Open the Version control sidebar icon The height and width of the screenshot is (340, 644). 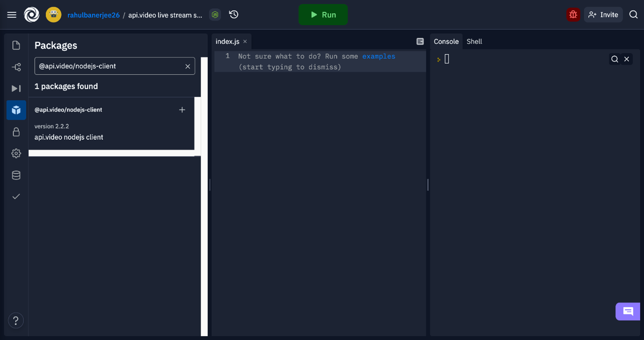[x=16, y=67]
